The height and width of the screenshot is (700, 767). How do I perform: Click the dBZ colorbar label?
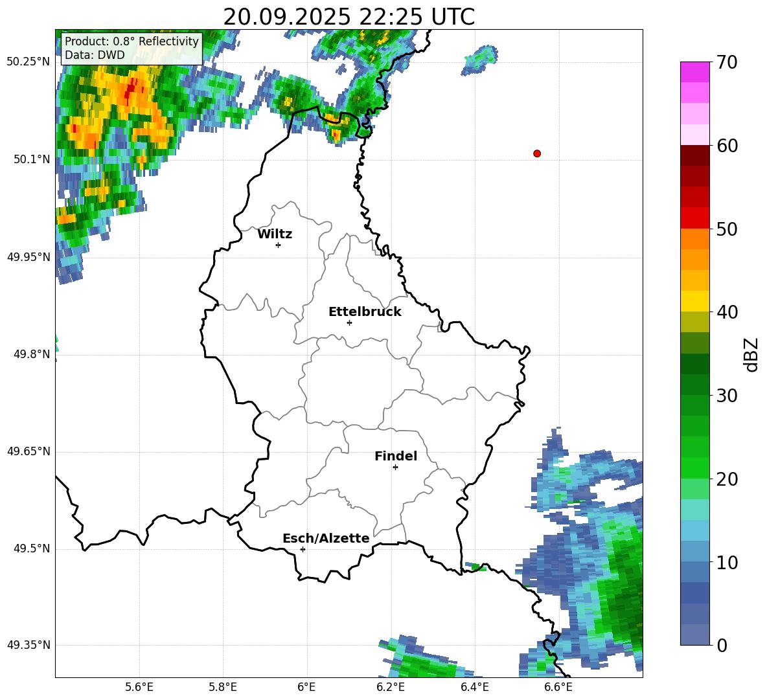coord(751,354)
